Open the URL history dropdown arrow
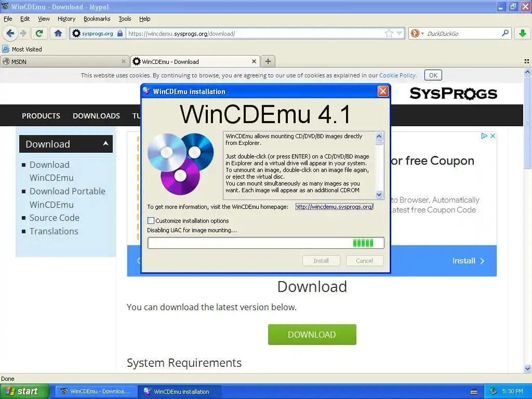Image resolution: width=532 pixels, height=399 pixels. 400,34
